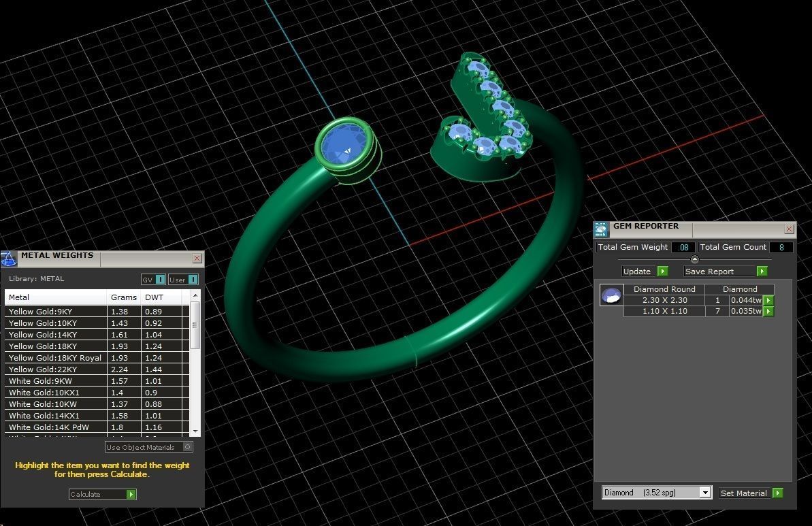The height and width of the screenshot is (526, 812).
Task: Close the Gem Reporter panel
Action: click(x=790, y=229)
